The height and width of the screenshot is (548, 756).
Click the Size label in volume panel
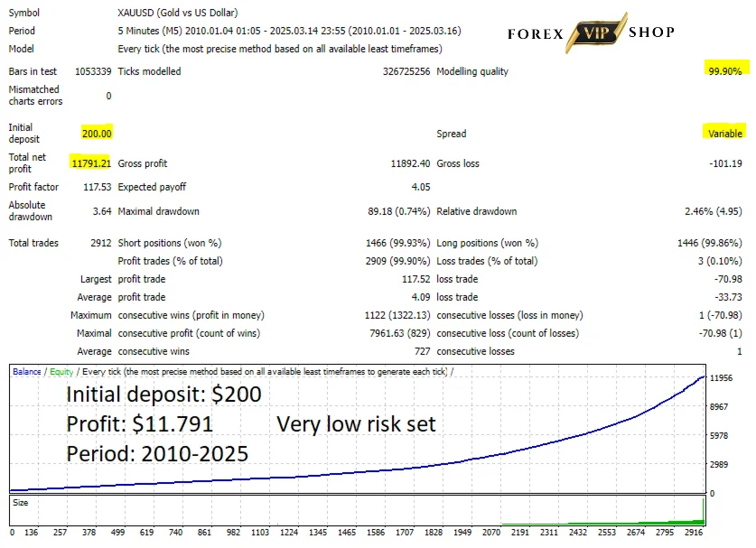tap(20, 503)
